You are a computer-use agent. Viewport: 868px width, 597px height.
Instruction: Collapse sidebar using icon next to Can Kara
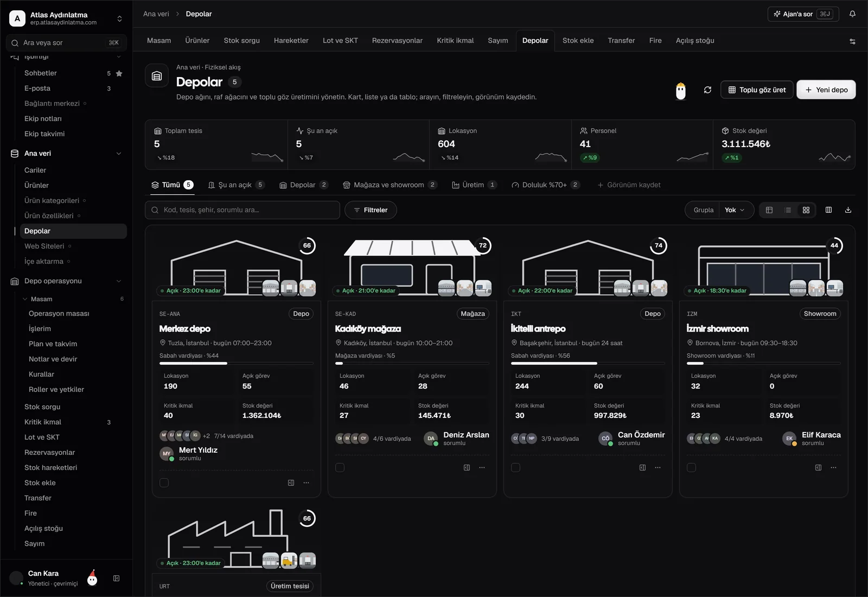[116, 579]
